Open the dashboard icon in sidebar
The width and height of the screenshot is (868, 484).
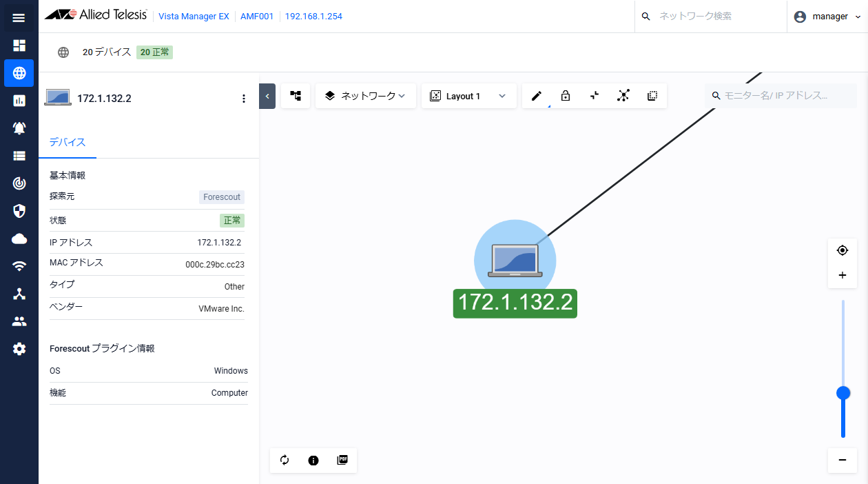[19, 46]
